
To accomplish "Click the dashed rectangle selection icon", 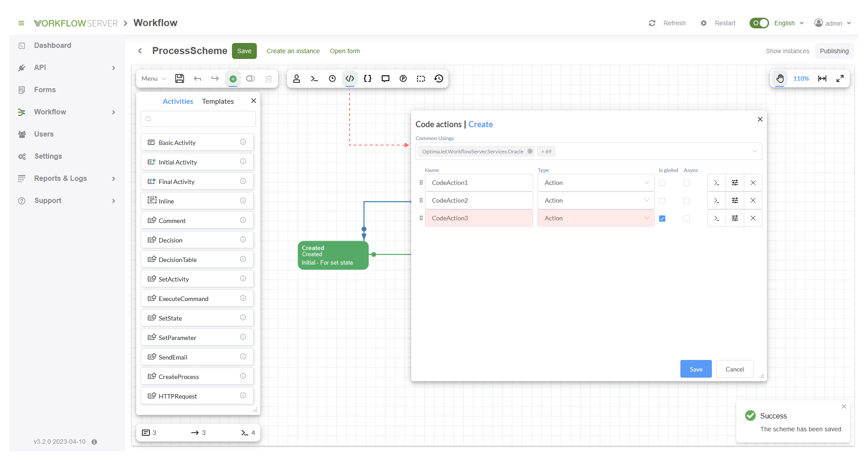I will [x=421, y=78].
